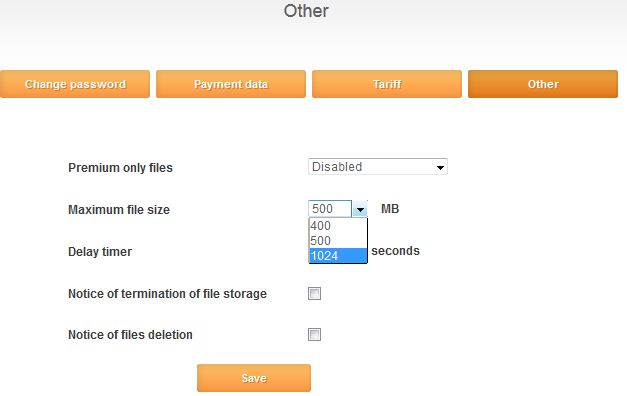The image size is (627, 396).
Task: Open the Tariff tab
Action: [x=387, y=84]
